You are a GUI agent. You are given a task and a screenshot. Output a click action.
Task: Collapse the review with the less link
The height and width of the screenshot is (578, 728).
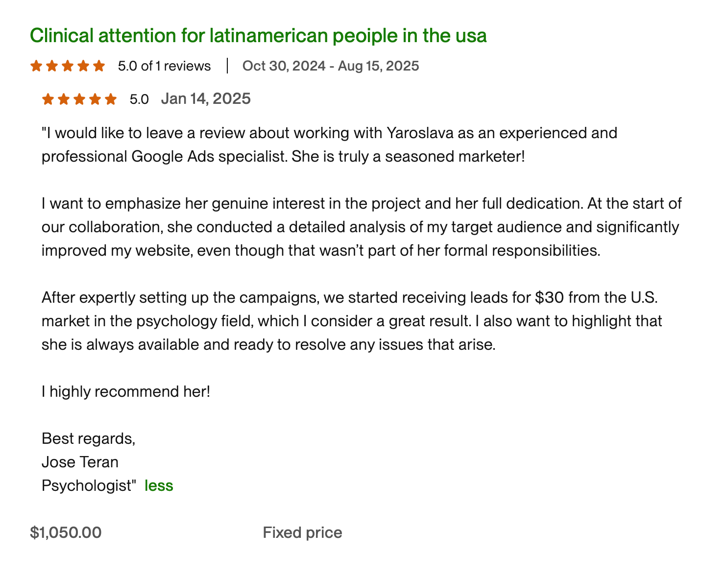click(159, 485)
